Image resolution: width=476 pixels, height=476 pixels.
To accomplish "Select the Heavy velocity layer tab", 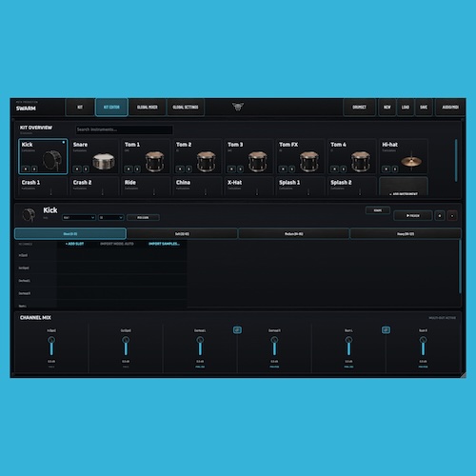I will [x=406, y=233].
